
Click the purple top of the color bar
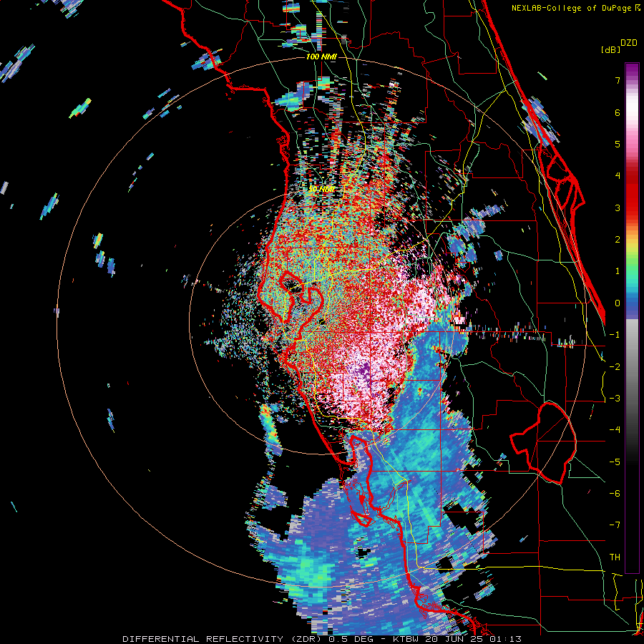632,71
